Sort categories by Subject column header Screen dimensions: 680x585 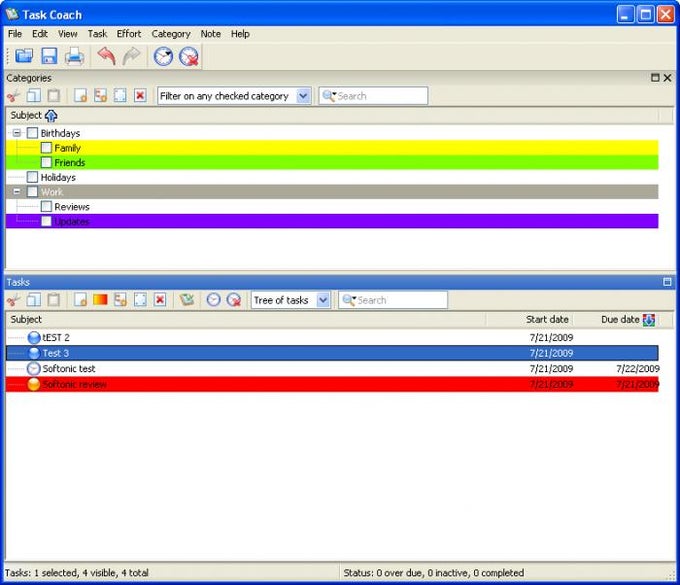332,115
